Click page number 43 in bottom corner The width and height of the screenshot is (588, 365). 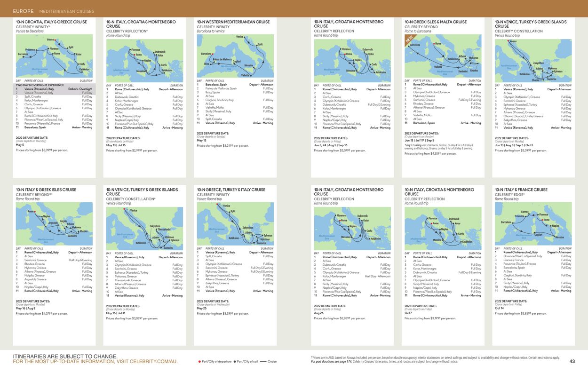coord(572,361)
